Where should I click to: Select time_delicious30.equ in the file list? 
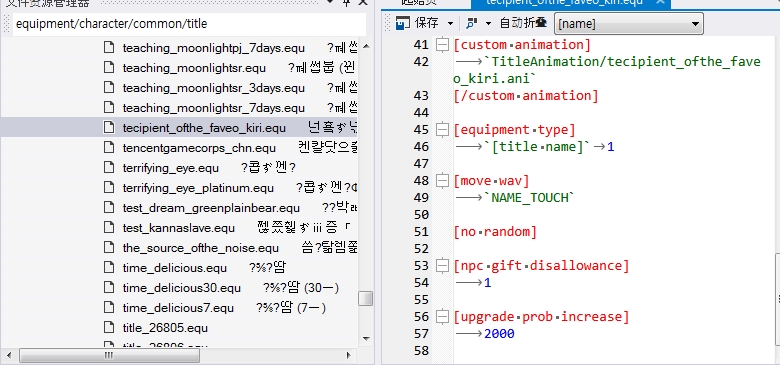click(x=182, y=288)
